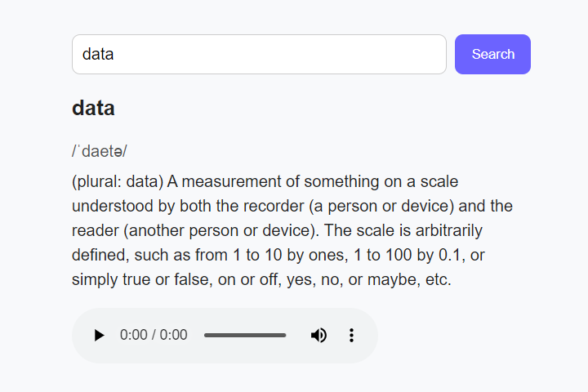Mute the audio player volume
Screen dimensions: 588x392
pos(318,335)
